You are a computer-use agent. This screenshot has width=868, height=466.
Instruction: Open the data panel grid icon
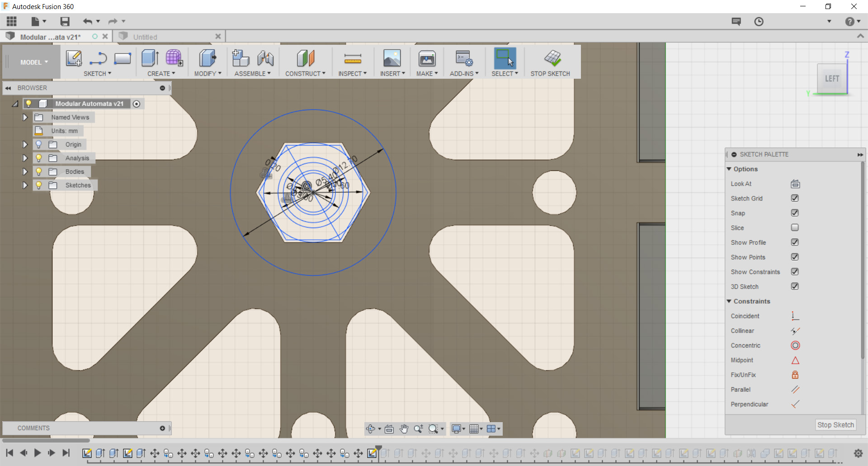click(12, 21)
